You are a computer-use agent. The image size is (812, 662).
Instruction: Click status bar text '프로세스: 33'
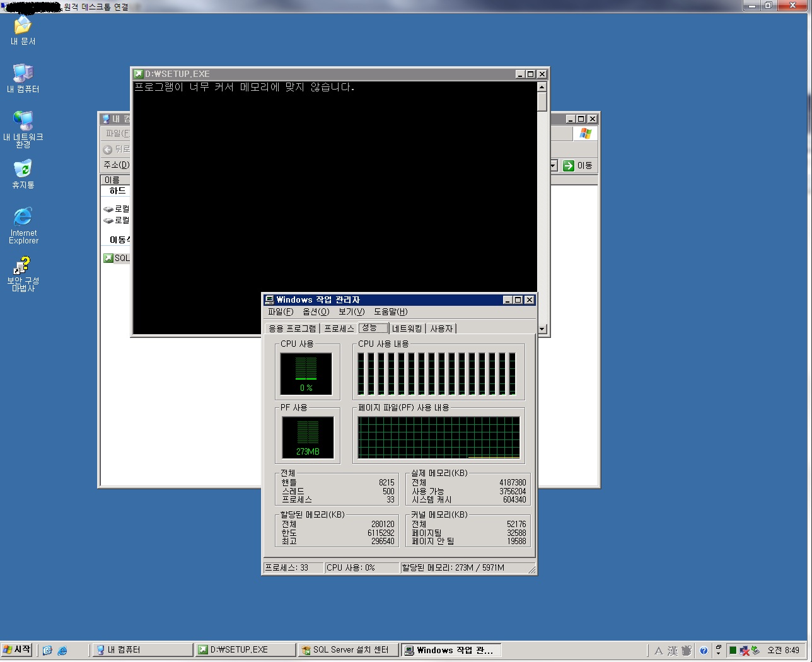tap(287, 567)
